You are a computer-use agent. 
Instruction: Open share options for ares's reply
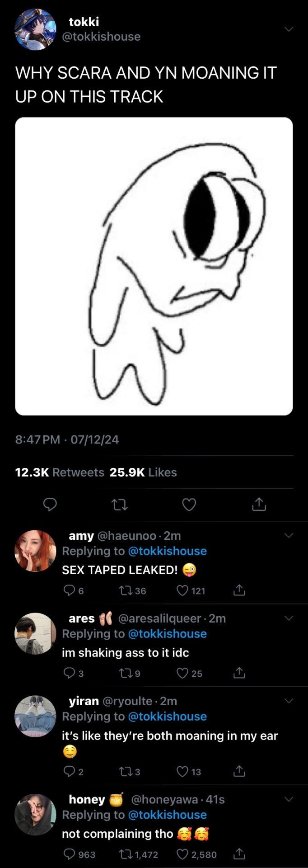tap(239, 673)
